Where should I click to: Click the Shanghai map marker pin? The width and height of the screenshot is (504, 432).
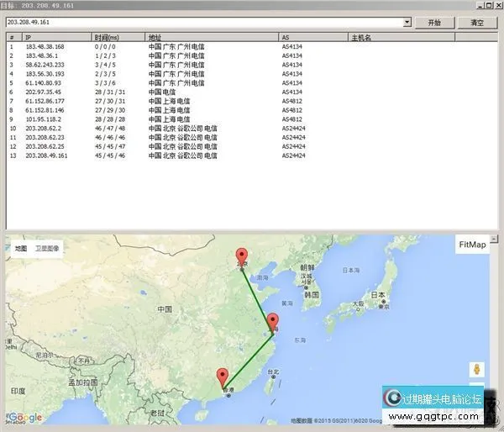point(272,322)
